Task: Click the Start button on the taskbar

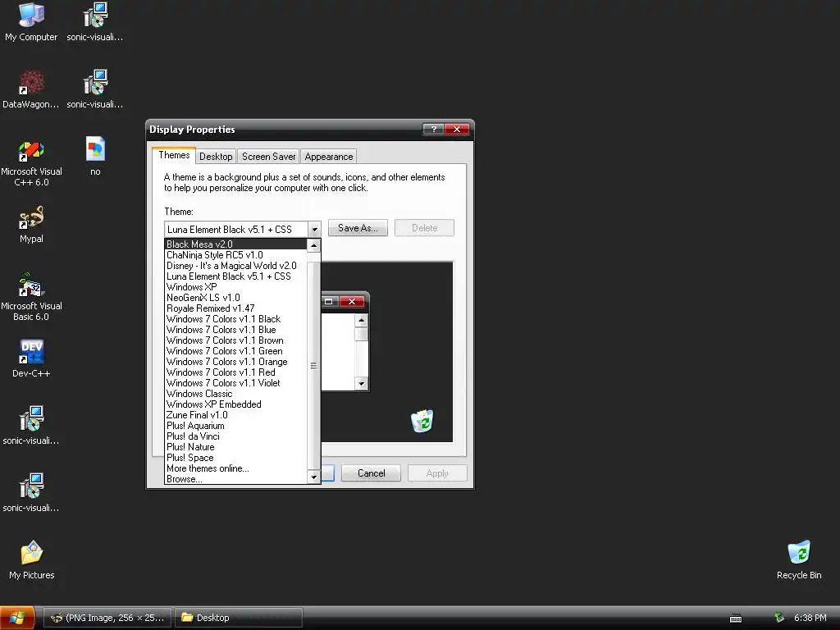Action: pyautogui.click(x=17, y=618)
